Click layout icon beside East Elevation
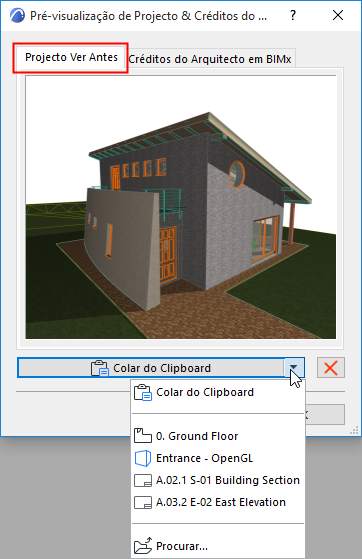This screenshot has height=559, width=362. 143,502
